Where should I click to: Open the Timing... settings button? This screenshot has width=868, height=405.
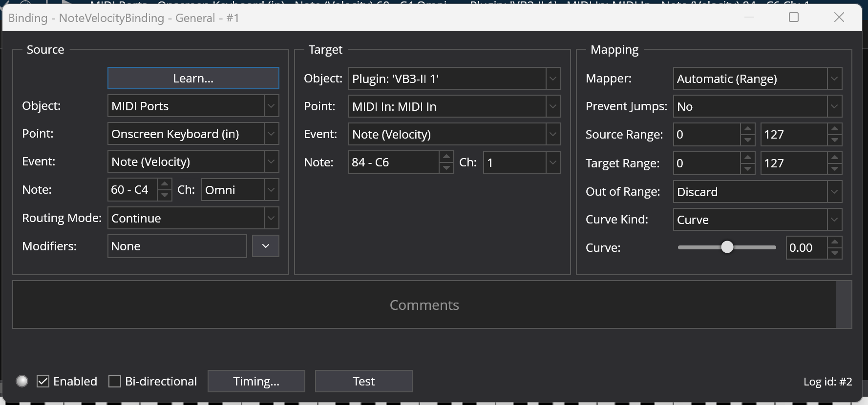[x=256, y=381]
